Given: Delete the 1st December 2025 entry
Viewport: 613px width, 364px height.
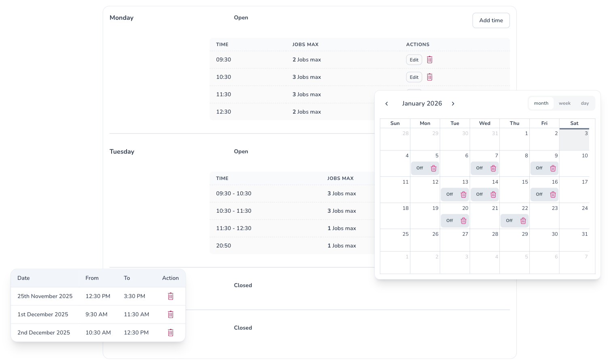Looking at the screenshot, I should [x=171, y=315].
